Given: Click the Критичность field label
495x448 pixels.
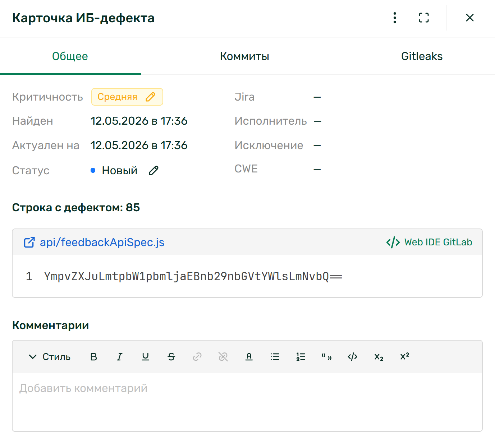Looking at the screenshot, I should pos(47,97).
